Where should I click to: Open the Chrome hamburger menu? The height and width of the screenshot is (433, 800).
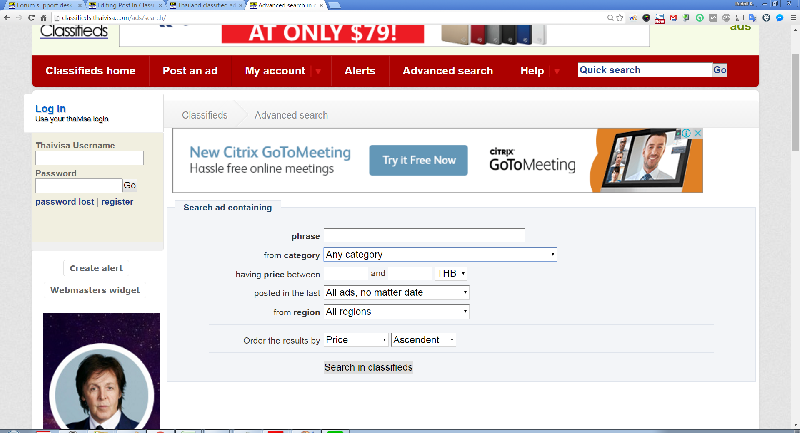coord(793,18)
